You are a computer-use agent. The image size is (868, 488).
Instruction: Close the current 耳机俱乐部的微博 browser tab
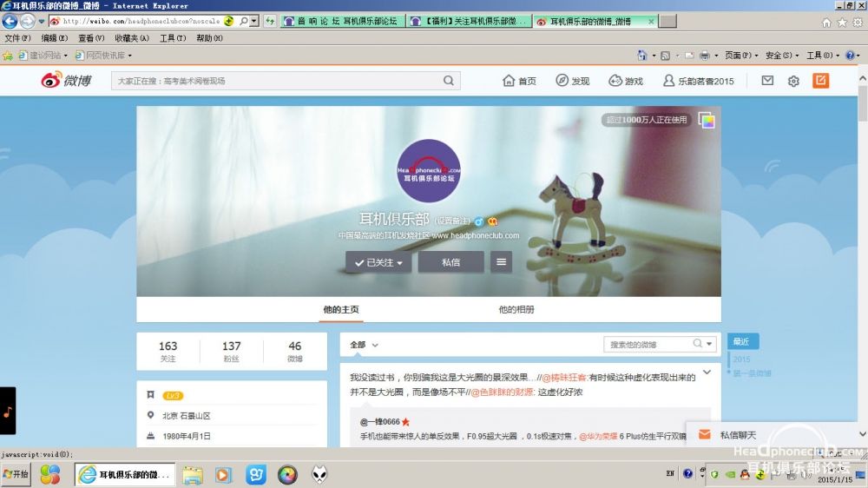pos(651,21)
